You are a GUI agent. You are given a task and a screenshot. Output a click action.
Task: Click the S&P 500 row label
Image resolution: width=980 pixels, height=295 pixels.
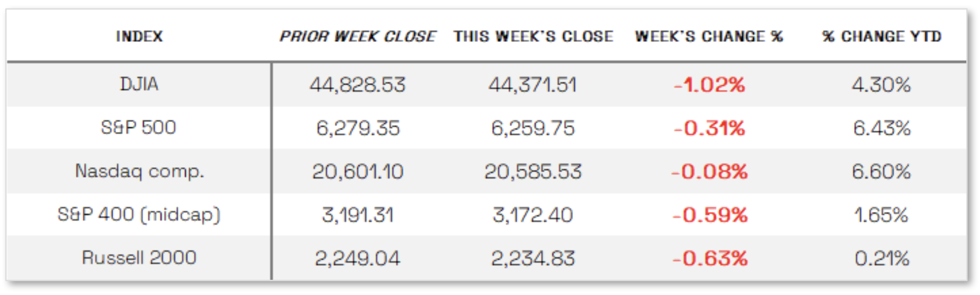[x=139, y=127]
